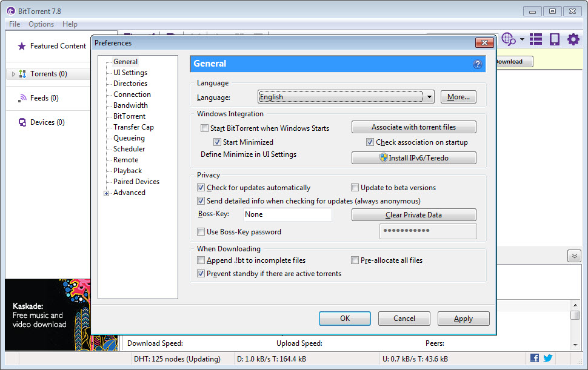Image resolution: width=588 pixels, height=370 pixels.
Task: Open the Options menu
Action: pos(41,24)
